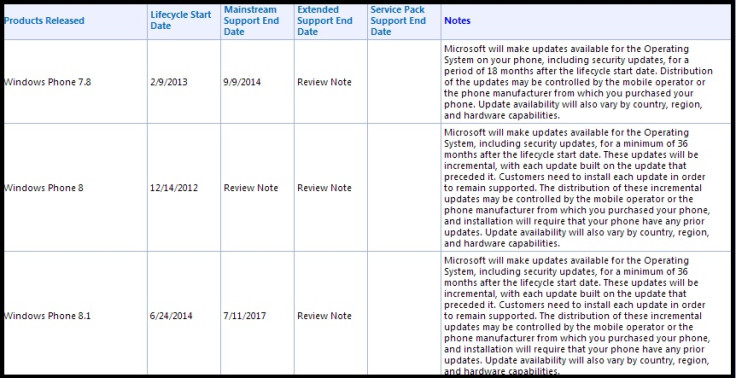
Task: Click the Windows Phone 8.1 notes paragraph
Action: pyautogui.click(x=577, y=316)
